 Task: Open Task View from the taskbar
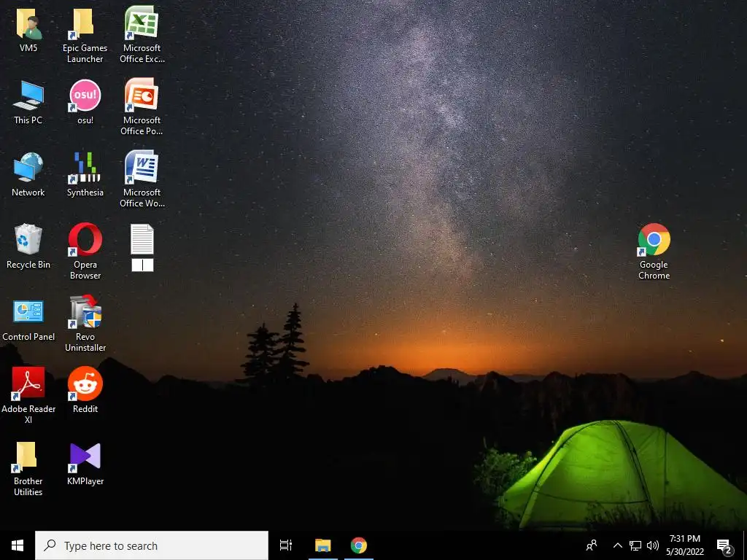(285, 545)
